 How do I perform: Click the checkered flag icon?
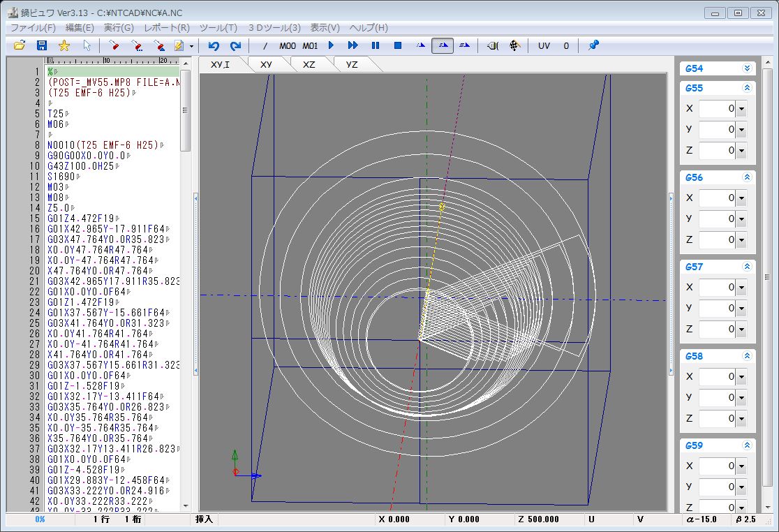point(514,45)
